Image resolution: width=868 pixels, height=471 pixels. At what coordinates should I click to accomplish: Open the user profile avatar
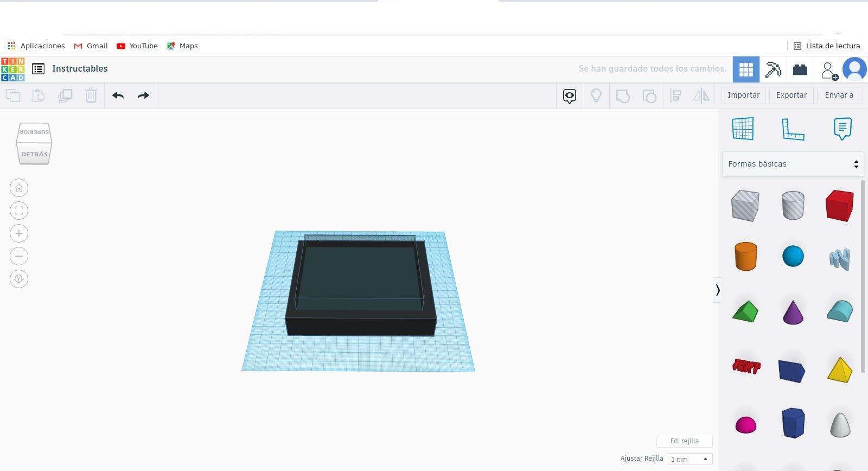854,69
